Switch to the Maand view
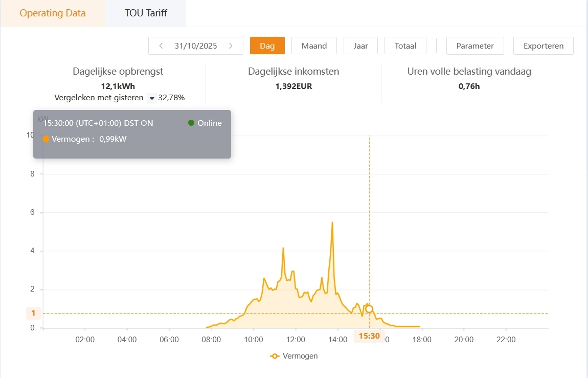 pyautogui.click(x=314, y=46)
